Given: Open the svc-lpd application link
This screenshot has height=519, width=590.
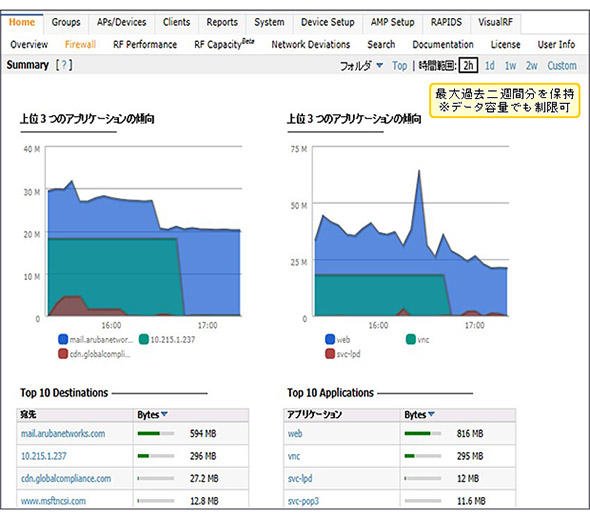Looking at the screenshot, I should (300, 479).
